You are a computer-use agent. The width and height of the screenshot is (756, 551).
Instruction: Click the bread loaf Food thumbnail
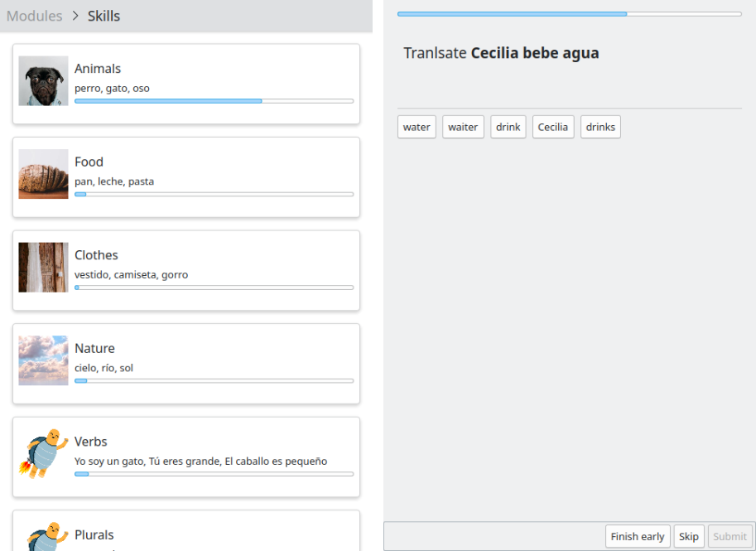point(43,174)
